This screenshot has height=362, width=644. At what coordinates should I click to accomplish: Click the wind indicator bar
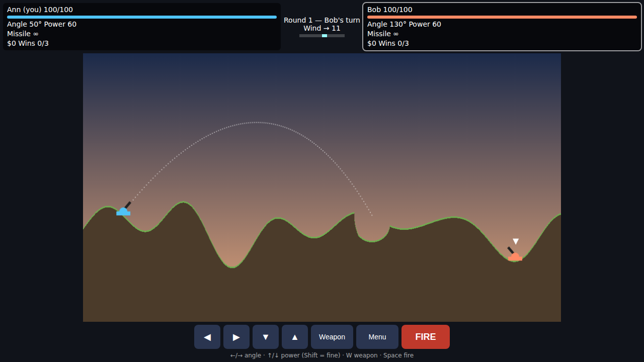click(322, 36)
